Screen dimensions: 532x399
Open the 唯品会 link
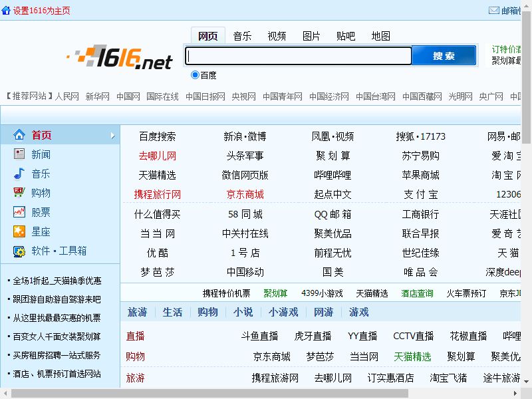click(421, 272)
